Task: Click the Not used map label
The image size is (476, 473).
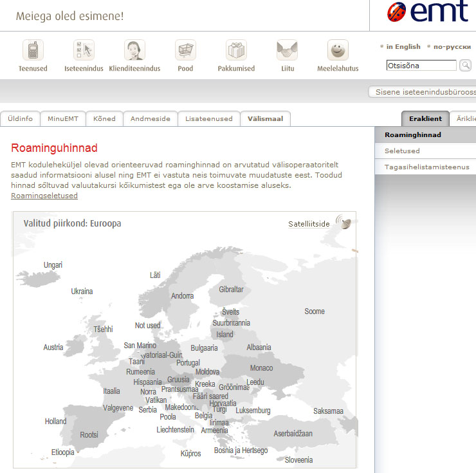Action: tap(147, 326)
